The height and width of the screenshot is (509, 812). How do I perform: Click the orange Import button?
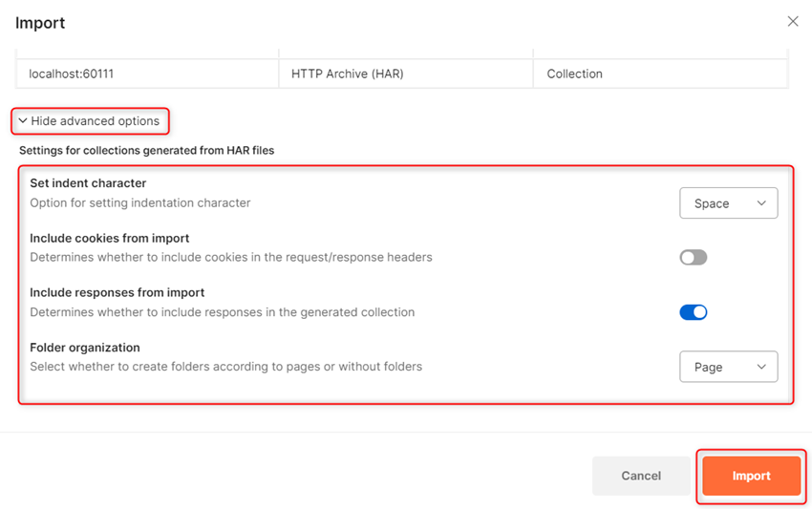[x=751, y=476]
